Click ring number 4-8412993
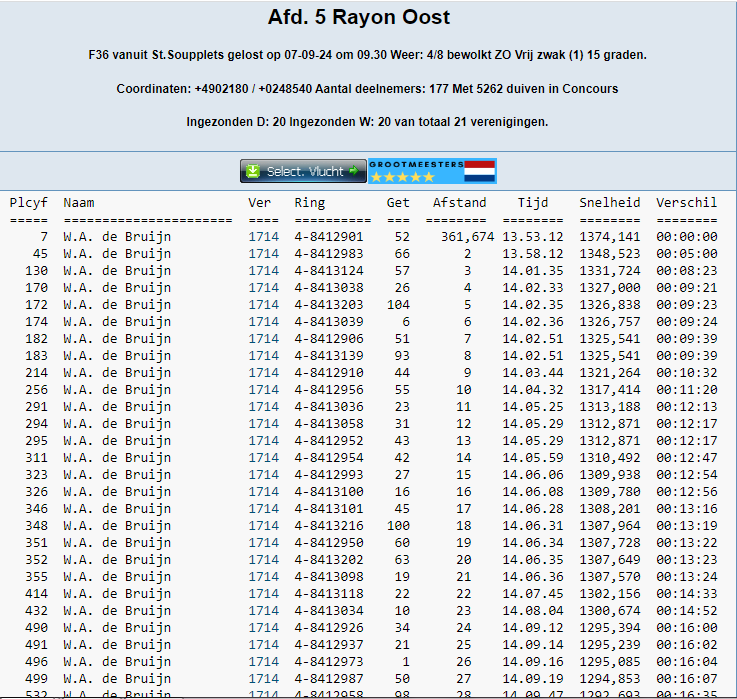 pyautogui.click(x=329, y=475)
